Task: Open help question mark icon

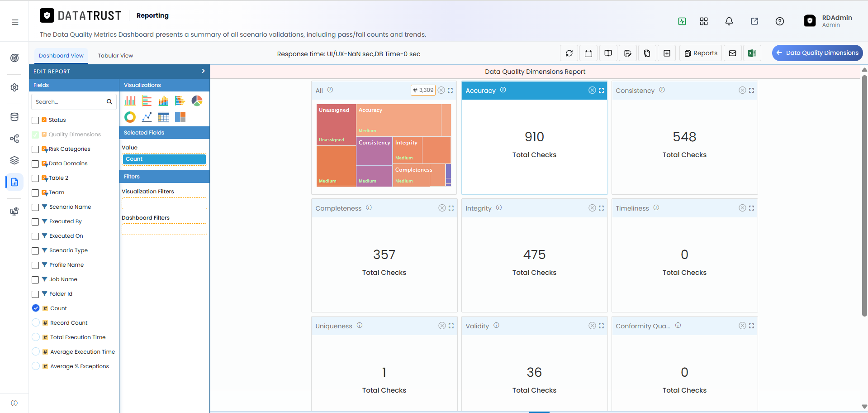Action: click(780, 21)
